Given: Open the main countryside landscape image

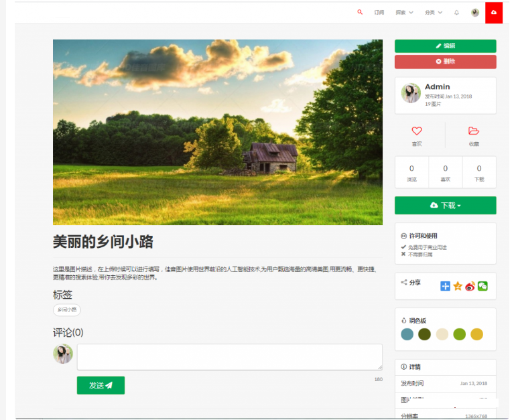Looking at the screenshot, I should click(x=218, y=132).
